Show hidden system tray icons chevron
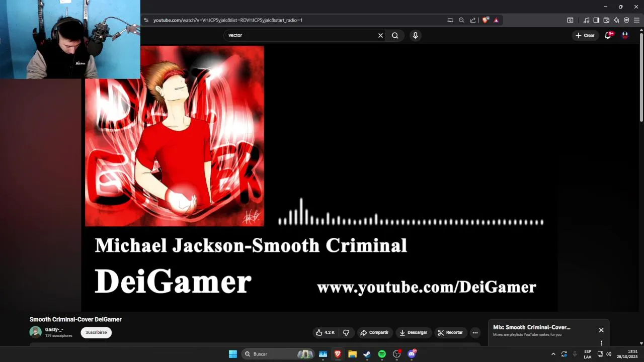 coord(553,354)
